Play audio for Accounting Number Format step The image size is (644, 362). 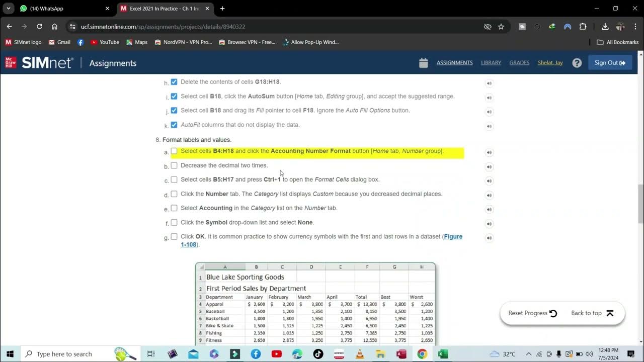489,152
